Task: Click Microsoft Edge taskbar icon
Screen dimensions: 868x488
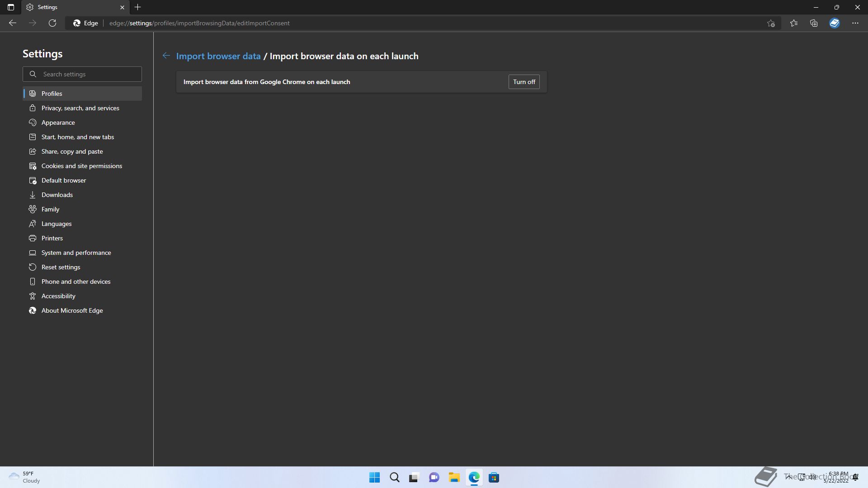Action: [474, 478]
